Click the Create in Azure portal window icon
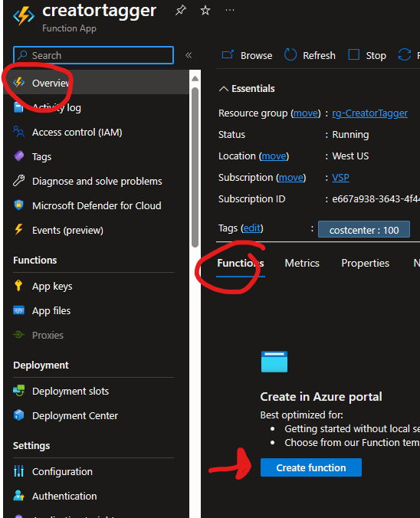 pos(274,362)
